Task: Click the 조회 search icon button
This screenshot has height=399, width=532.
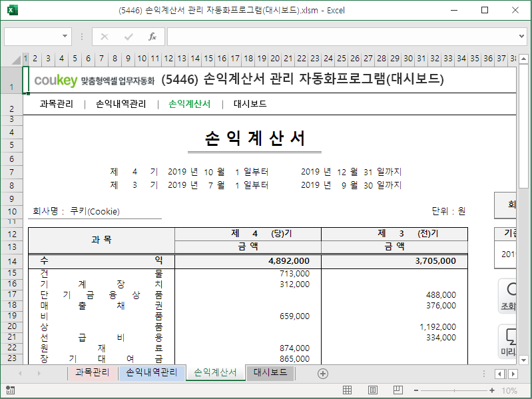Action: [508, 296]
